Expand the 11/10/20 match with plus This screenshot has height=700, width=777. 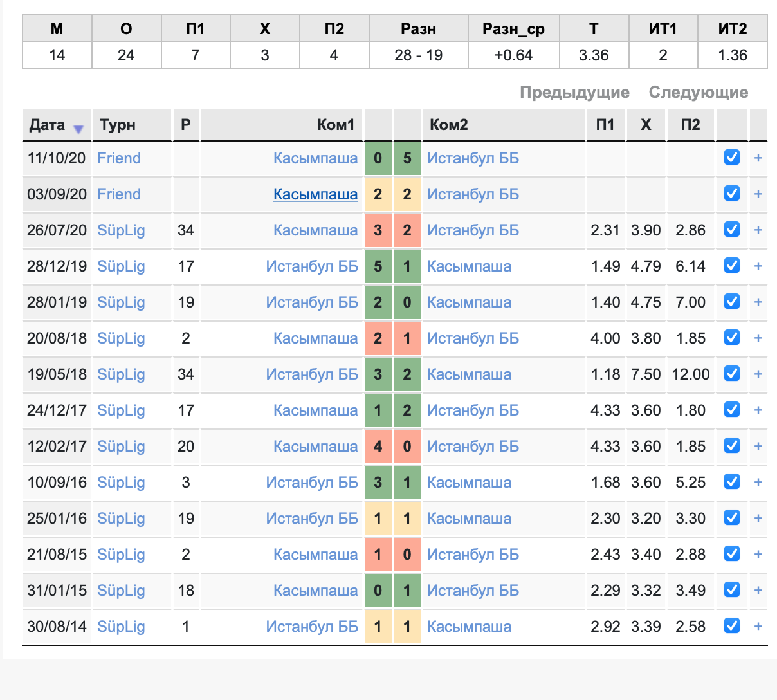pos(758,158)
